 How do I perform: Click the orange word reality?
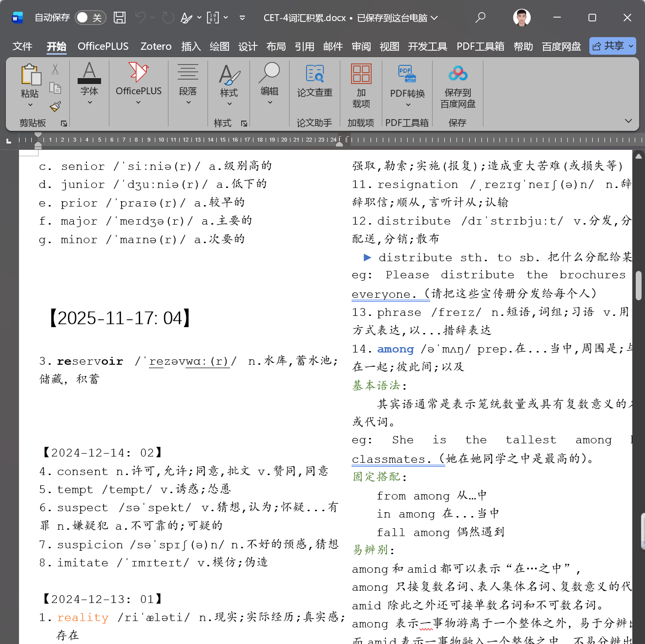click(x=83, y=618)
